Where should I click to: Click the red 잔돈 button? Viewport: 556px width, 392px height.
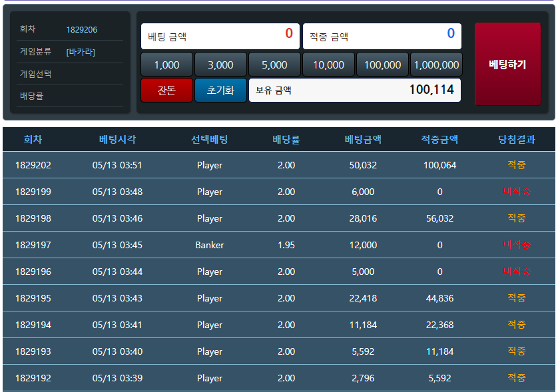(x=166, y=90)
